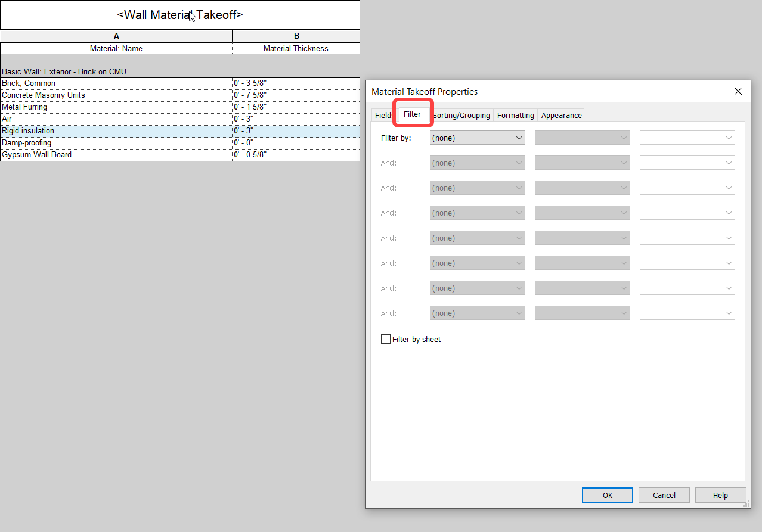Screen dimensions: 762x532
Task: Open the second And (none) dropdown
Action: [x=476, y=188]
